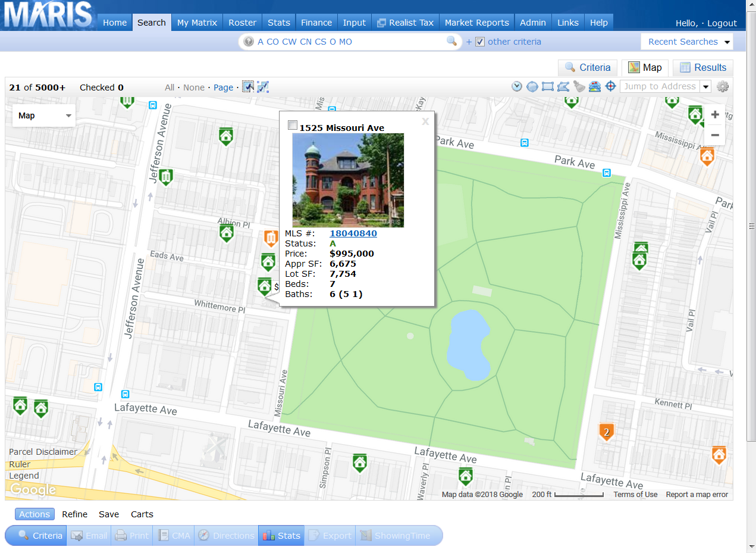Check the 1525 Missouri Ave listing checkbox

[x=292, y=125]
